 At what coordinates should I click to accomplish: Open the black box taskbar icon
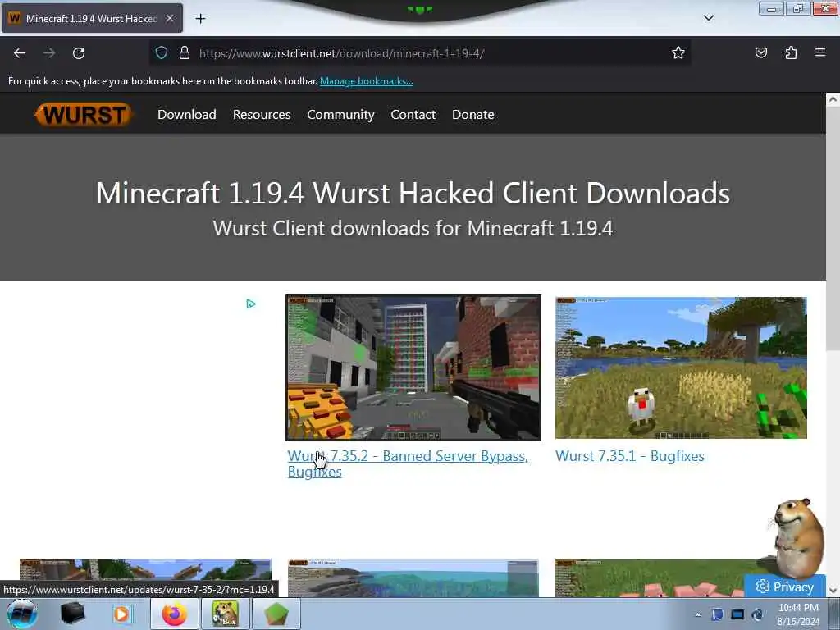pyautogui.click(x=73, y=614)
